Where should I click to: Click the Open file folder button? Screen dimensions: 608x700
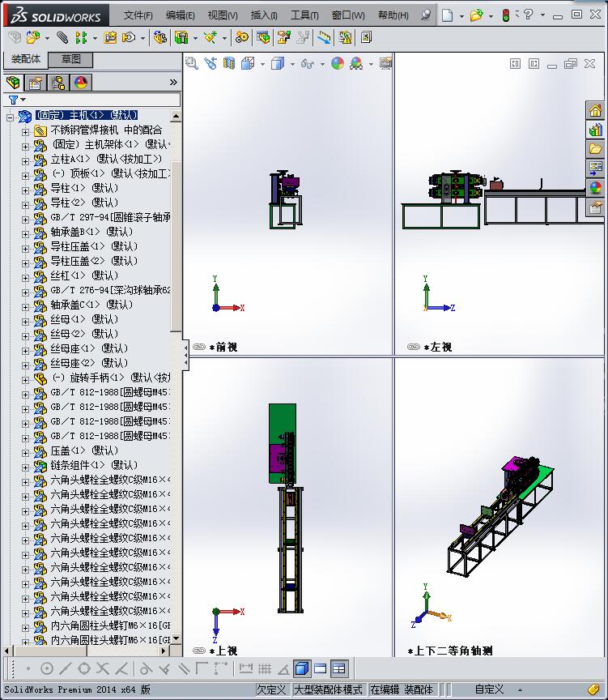click(476, 15)
